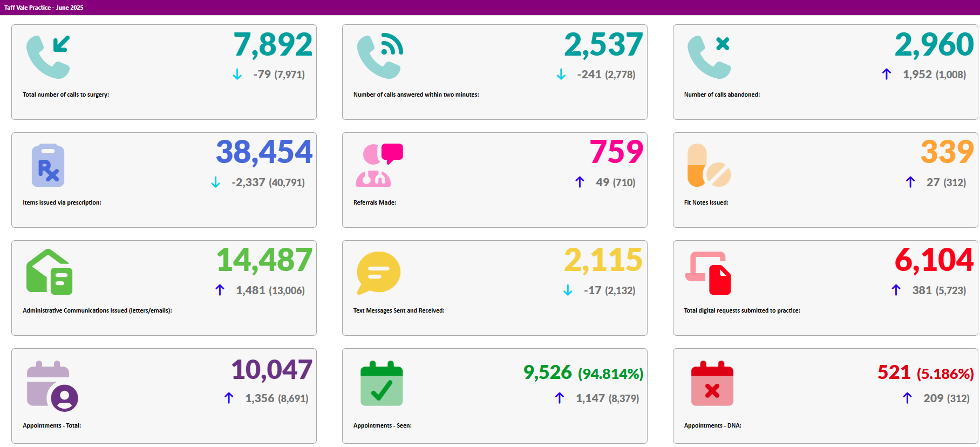The image size is (980, 447).
Task: Click the abandoned calls phone icon
Action: tap(709, 57)
